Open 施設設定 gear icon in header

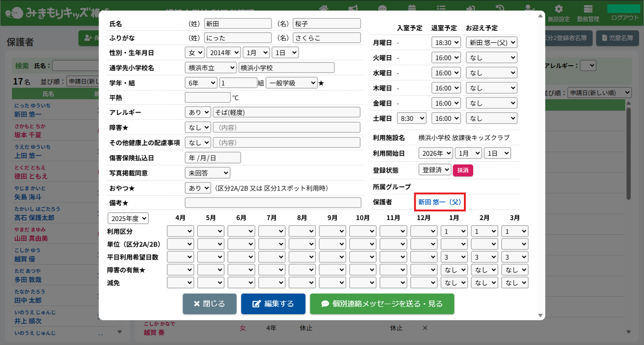point(559,9)
